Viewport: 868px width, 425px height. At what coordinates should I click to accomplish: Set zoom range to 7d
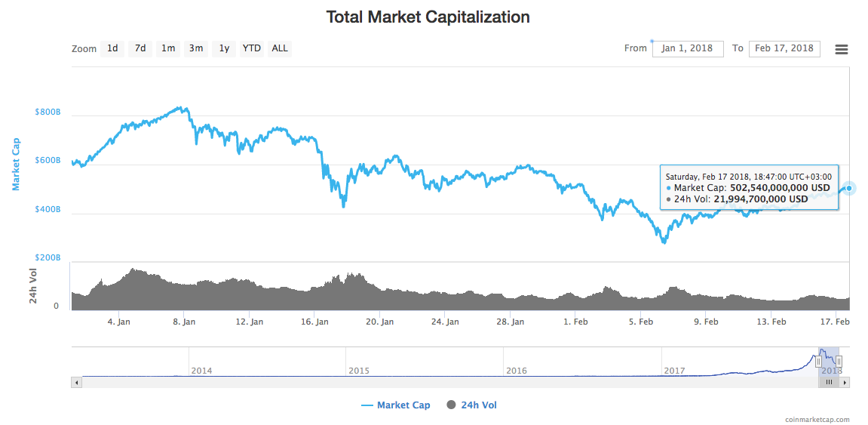coord(140,48)
